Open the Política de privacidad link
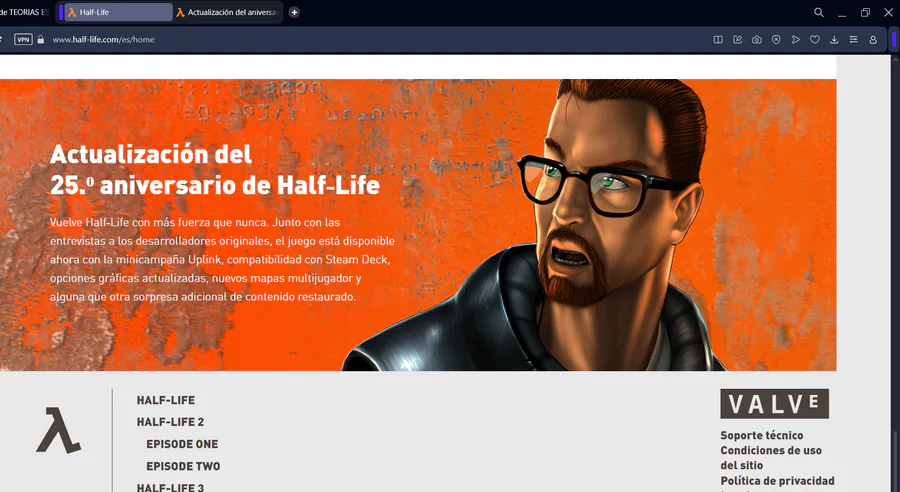Viewport: 900px width, 492px height. pyautogui.click(x=777, y=481)
